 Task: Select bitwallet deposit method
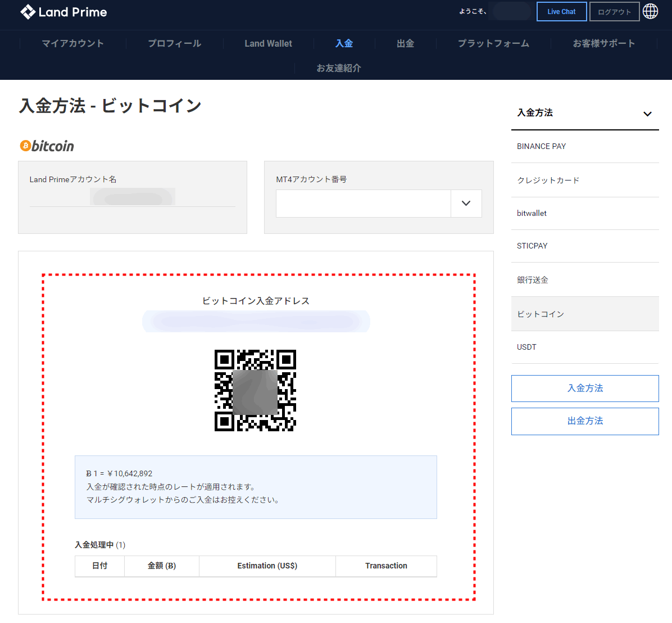point(584,213)
